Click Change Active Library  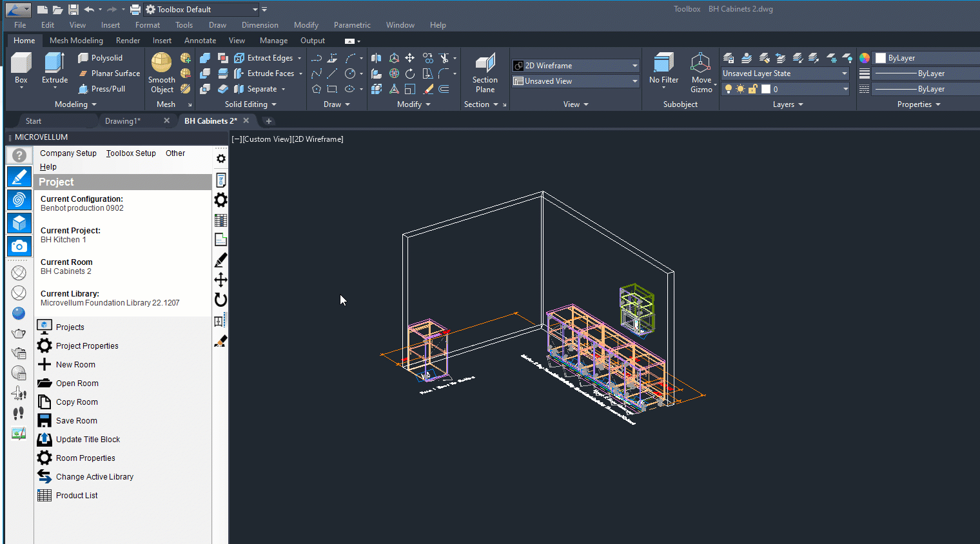94,477
